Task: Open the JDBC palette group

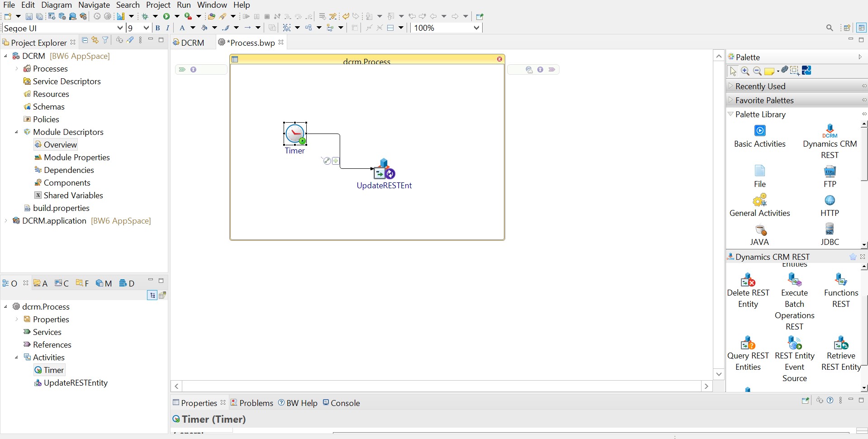Action: (830, 229)
